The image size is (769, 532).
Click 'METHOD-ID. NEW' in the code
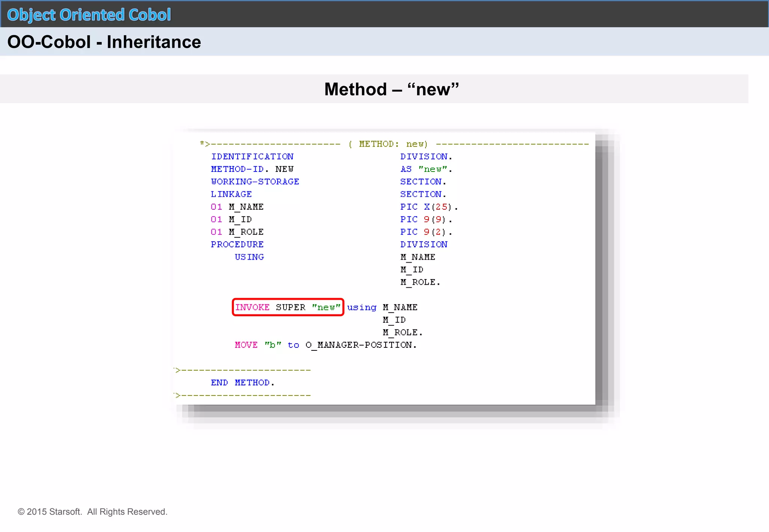coord(252,169)
